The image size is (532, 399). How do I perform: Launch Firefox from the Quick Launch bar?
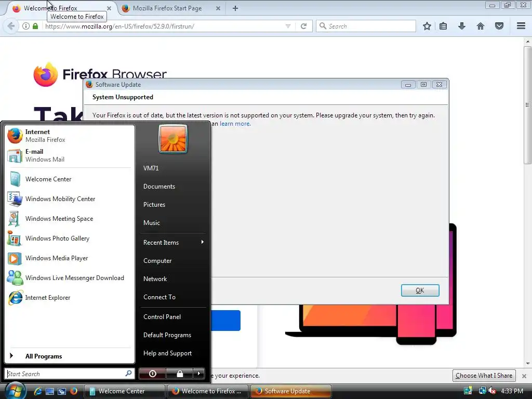[74, 391]
